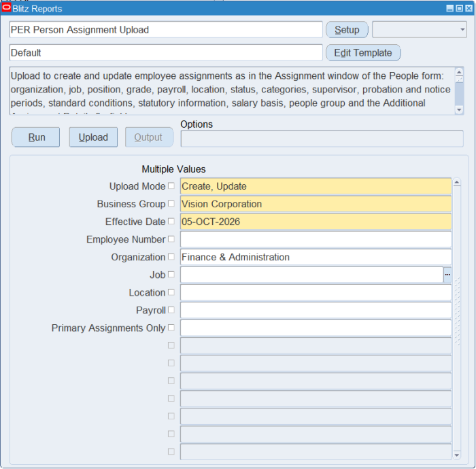
Task: Click the Upload button
Action: 93,137
